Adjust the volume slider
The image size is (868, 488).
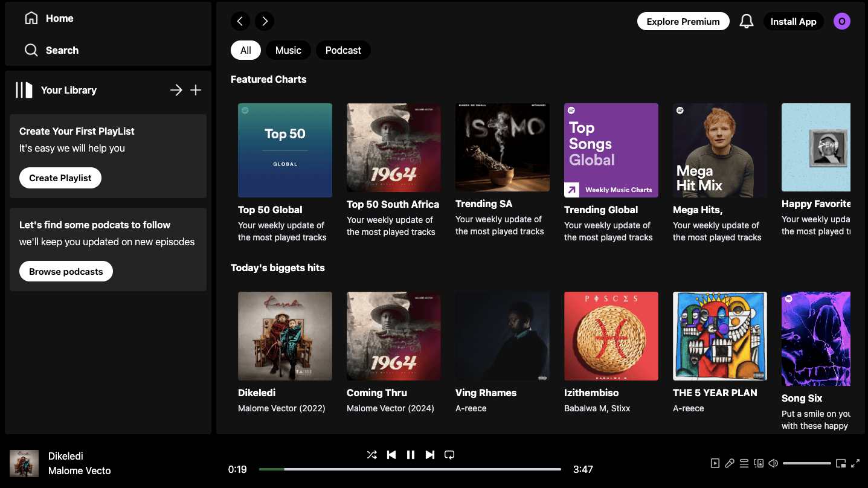pos(807,463)
